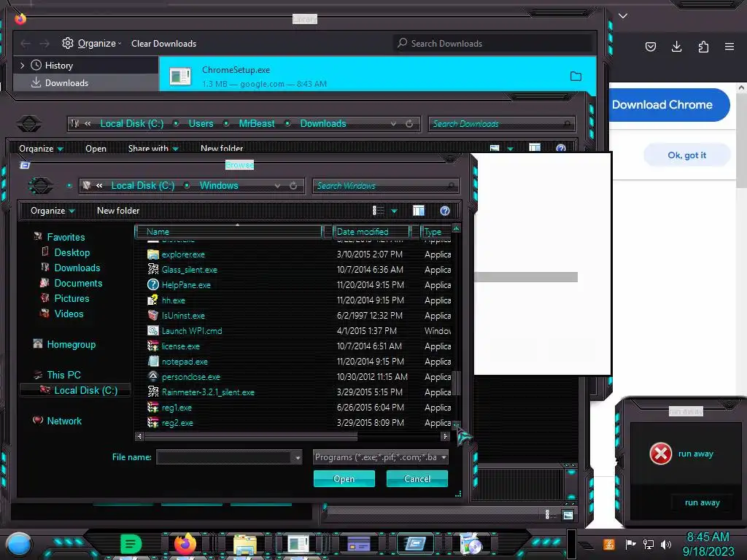The width and height of the screenshot is (747, 560).
Task: Click Open in Downloads explorer toolbar
Action: point(96,148)
